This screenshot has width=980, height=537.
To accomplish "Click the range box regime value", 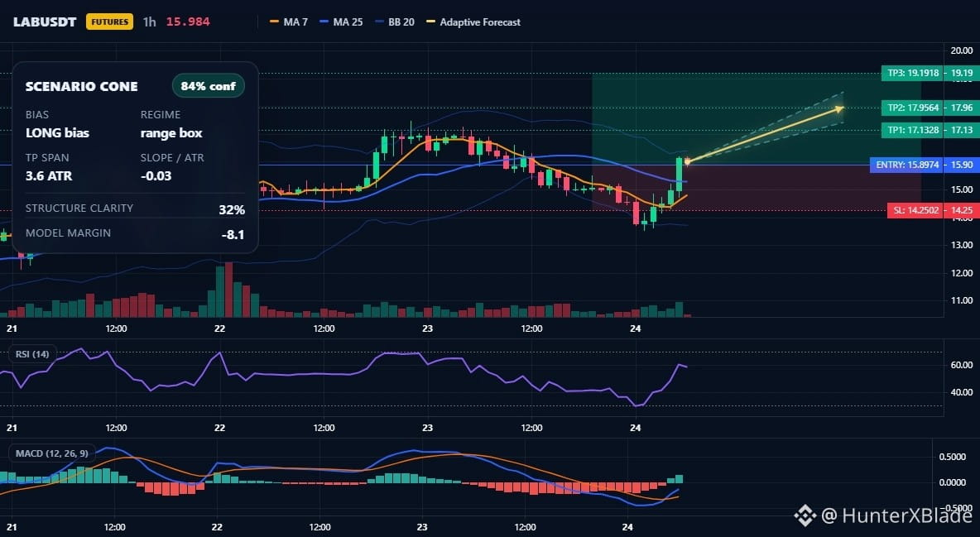I will coord(171,132).
